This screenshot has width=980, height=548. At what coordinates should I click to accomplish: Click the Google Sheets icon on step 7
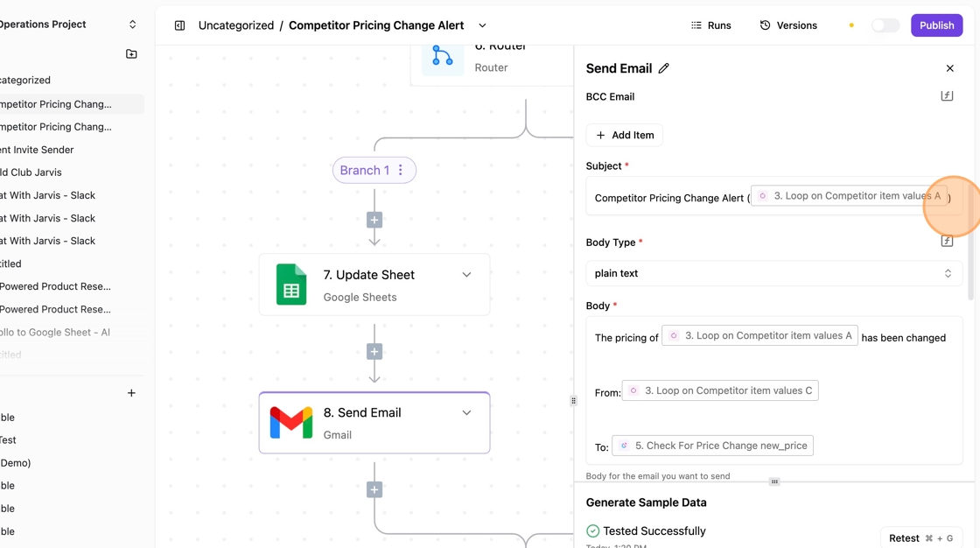click(291, 285)
